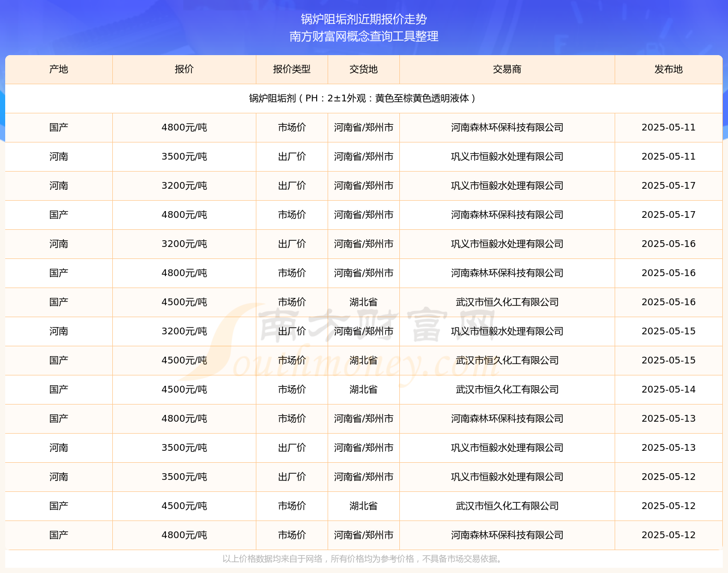The image size is (728, 573).
Task: Click date 2025-05-17 in 河南森林环保科技 row
Action: point(668,215)
